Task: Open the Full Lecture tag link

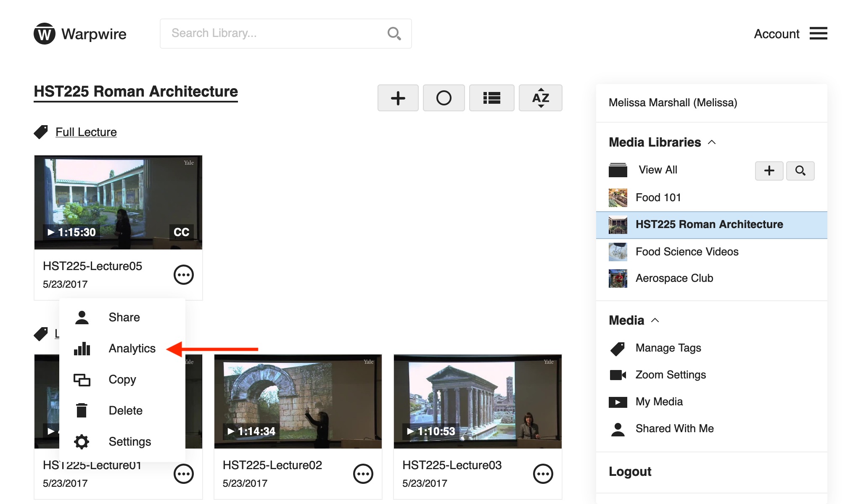Action: click(x=86, y=132)
